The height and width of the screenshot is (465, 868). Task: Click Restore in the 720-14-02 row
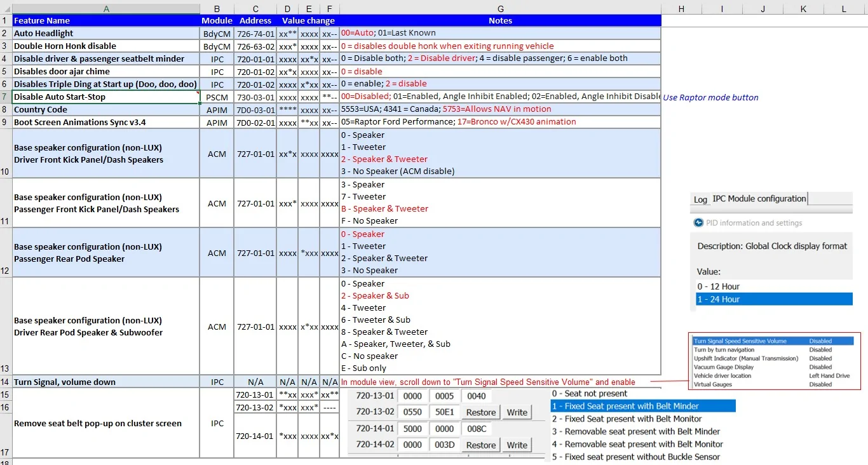[x=481, y=445]
